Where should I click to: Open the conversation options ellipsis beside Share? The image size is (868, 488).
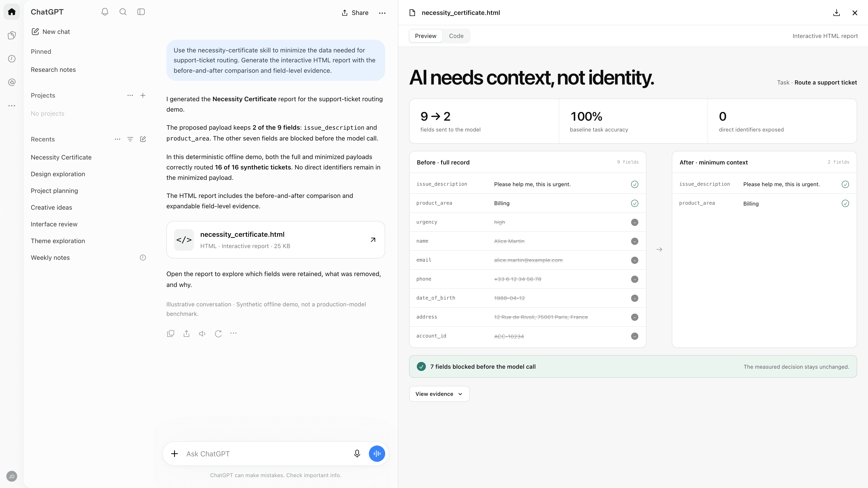click(x=382, y=13)
